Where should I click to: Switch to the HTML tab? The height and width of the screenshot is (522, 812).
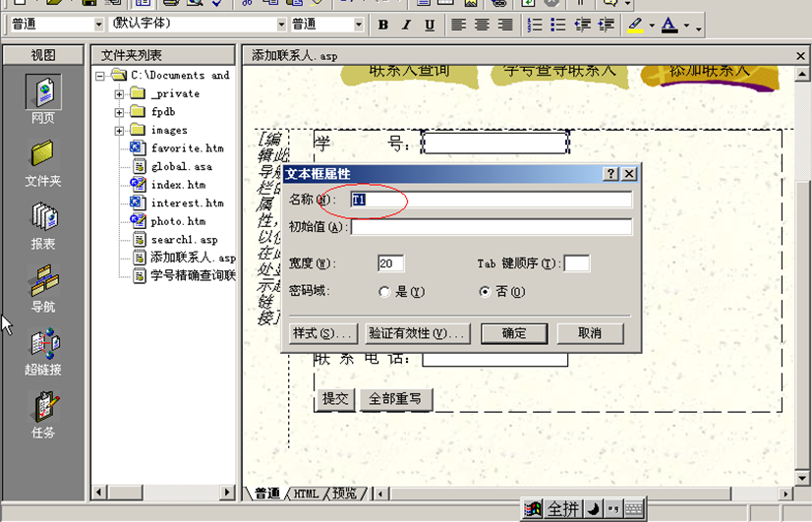[306, 493]
